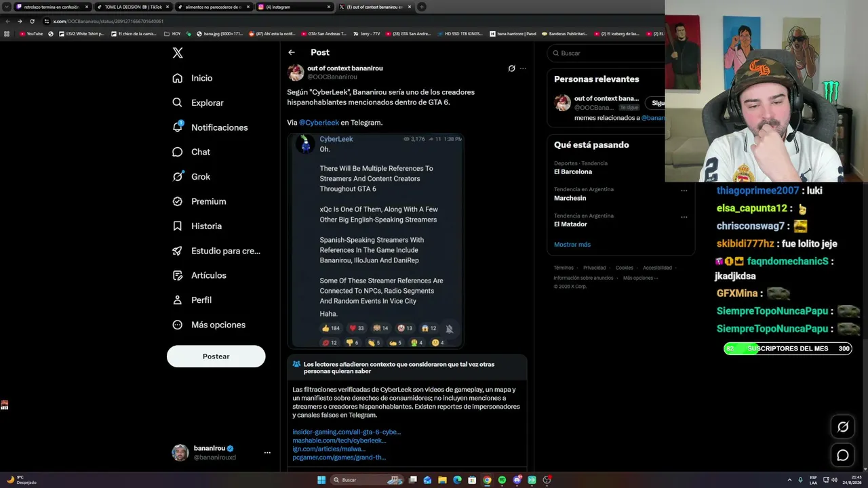
Task: Open the @Cyberleek mention link
Action: 319,123
